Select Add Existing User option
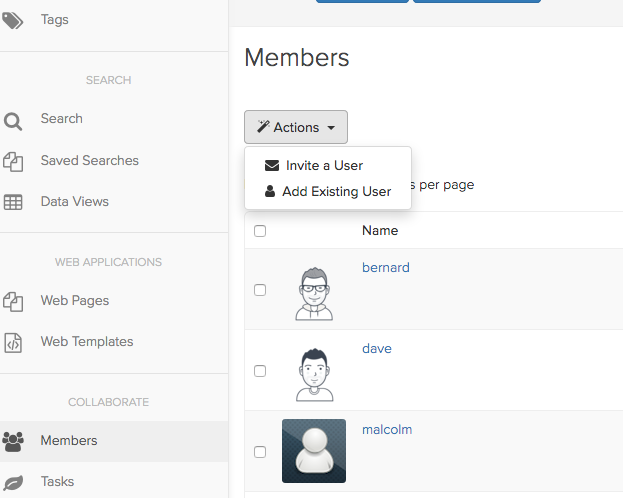Viewport: 623px width, 498px height. tap(336, 192)
